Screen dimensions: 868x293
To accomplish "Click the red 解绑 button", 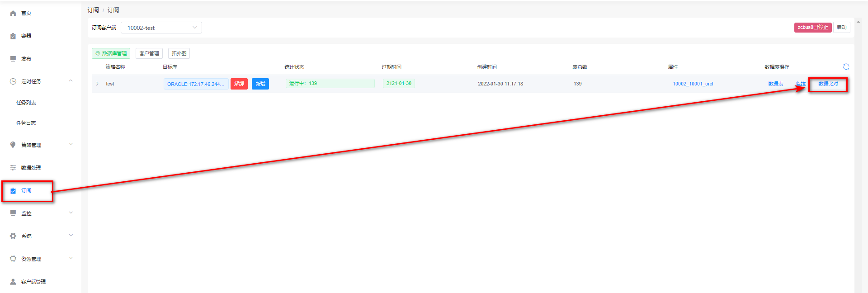I will (x=239, y=84).
